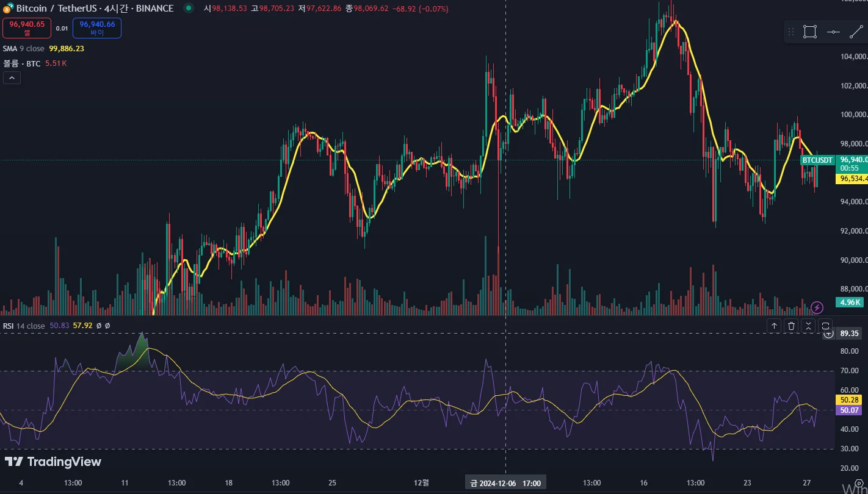The width and height of the screenshot is (868, 494).
Task: Grab the drawing toolbar drag handle
Action: [791, 32]
